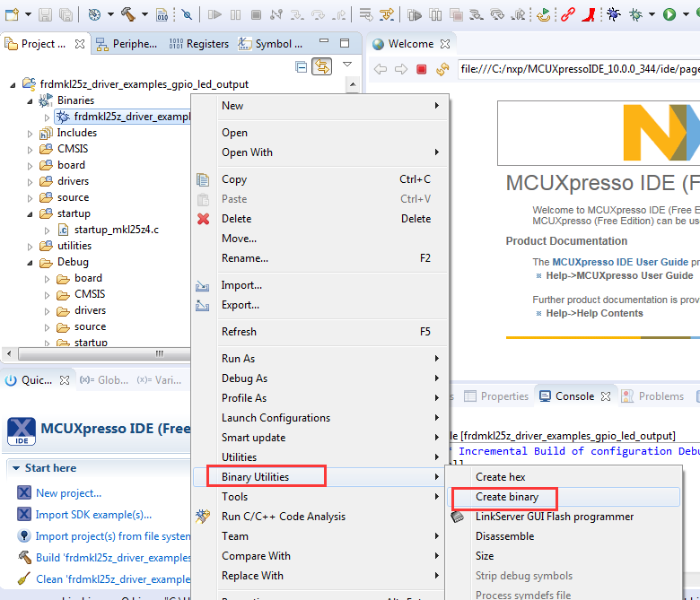The image size is (700, 600).
Task: Go forward in the Welcome browser
Action: (x=401, y=69)
